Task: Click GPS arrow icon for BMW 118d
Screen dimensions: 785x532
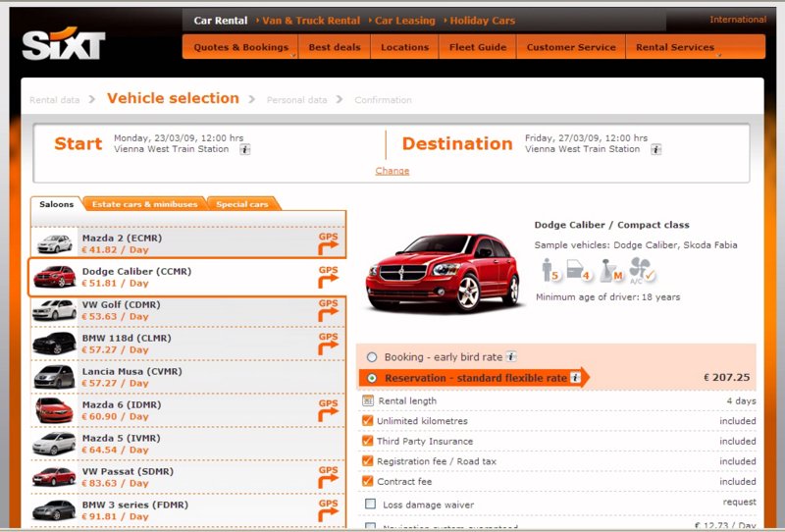Action: coord(329,344)
